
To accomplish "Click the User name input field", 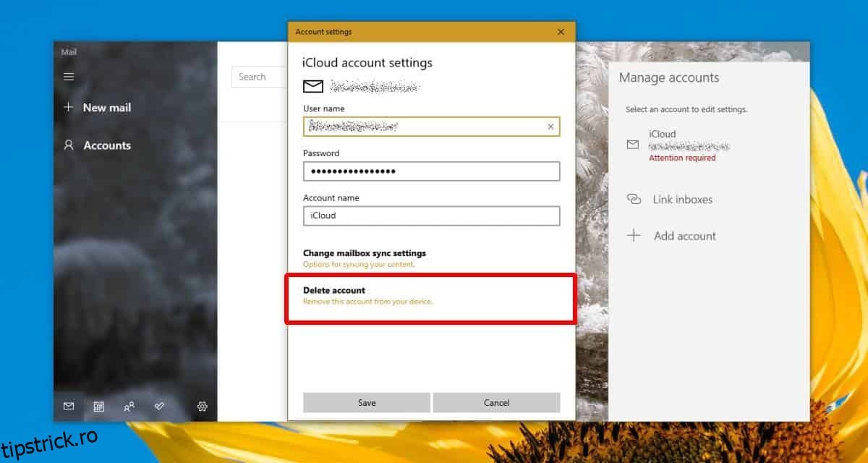I will pos(431,127).
